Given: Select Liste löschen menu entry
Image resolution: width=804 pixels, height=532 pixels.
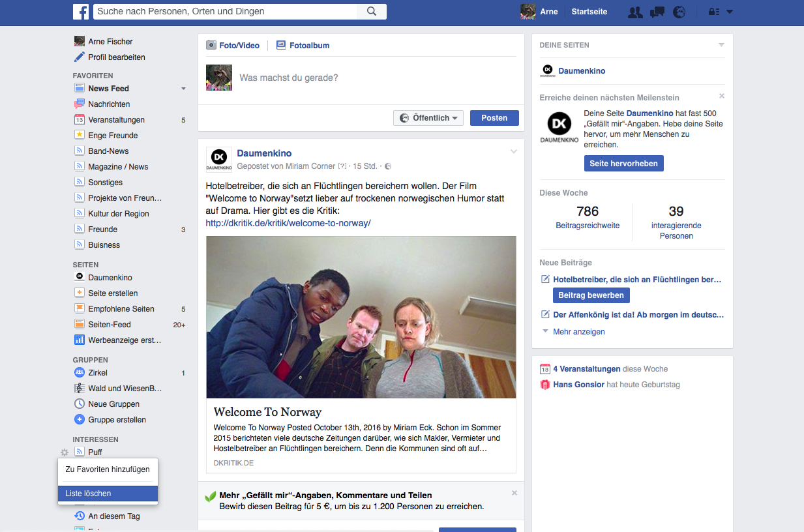Looking at the screenshot, I should [108, 494].
